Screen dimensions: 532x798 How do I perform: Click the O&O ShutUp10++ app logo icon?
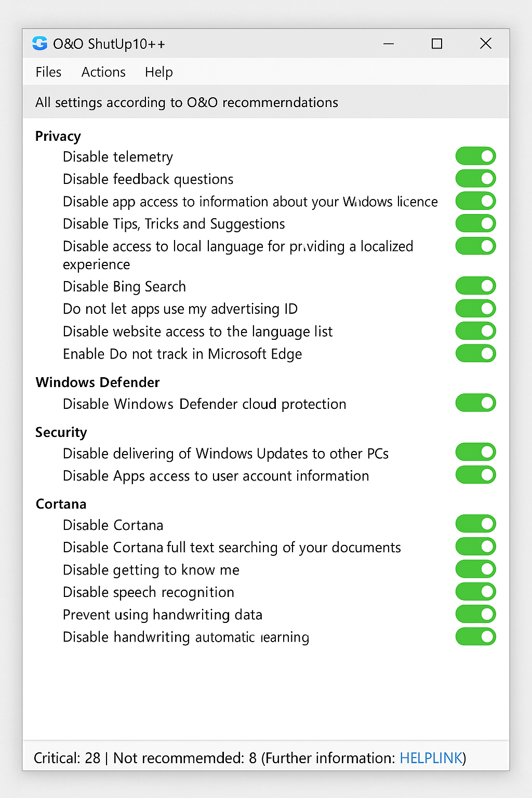39,44
